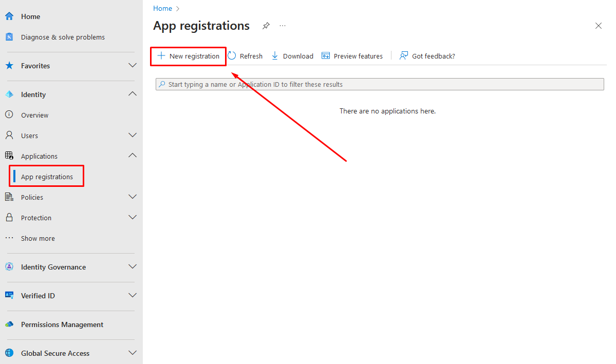Screen dimensions: 616x364
Task: Select App registrations in the sidebar
Action: click(x=47, y=177)
